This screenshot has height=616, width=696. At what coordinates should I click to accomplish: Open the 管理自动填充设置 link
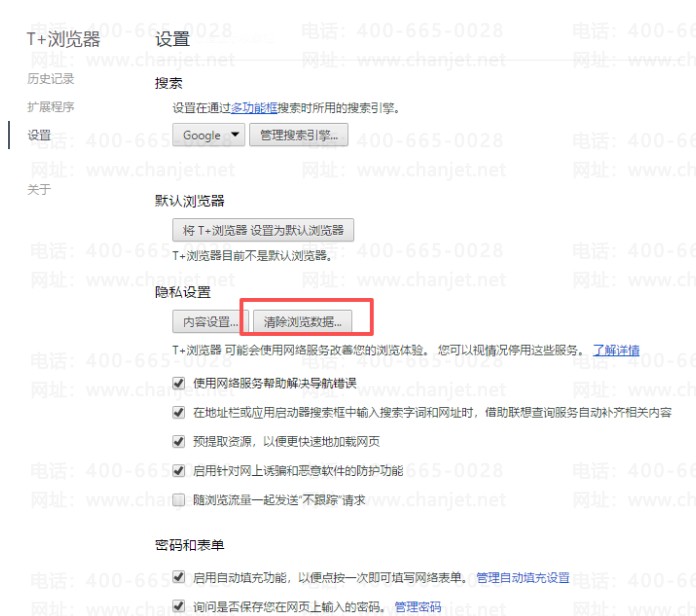(x=522, y=577)
